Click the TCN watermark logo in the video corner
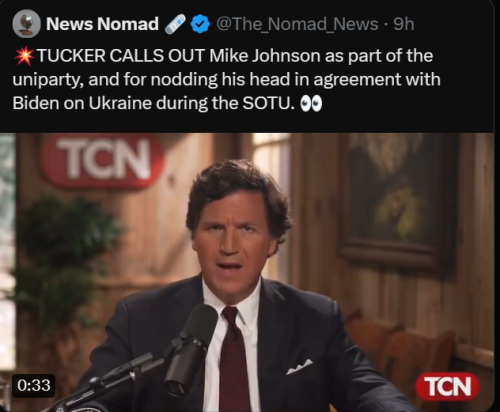 (x=447, y=386)
